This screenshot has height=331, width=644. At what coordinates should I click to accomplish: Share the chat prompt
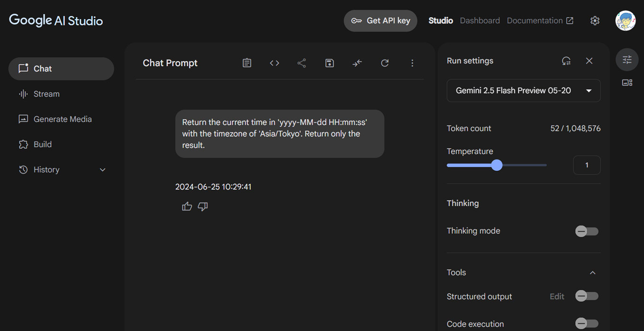302,63
